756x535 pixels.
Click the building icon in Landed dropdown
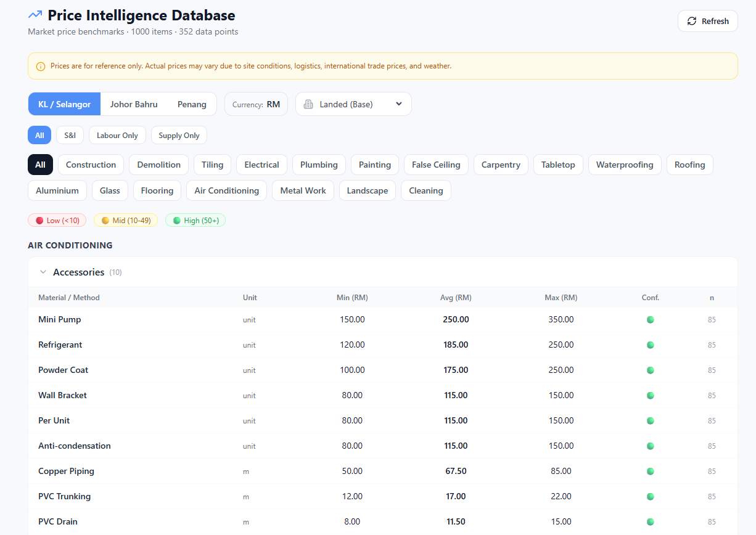[308, 104]
